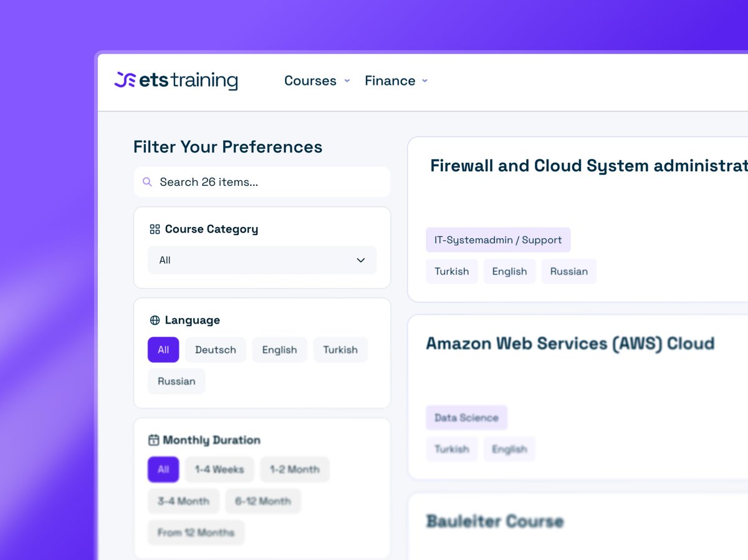748x560 pixels.
Task: Click the Data Science tag
Action: 466,418
